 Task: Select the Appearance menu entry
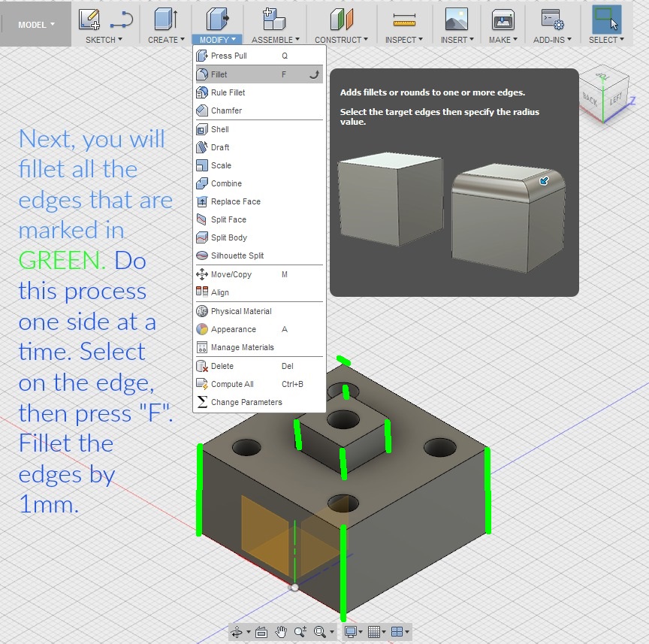pos(233,329)
